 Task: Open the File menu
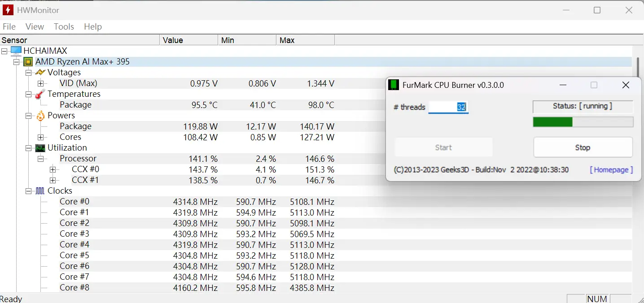(x=9, y=26)
